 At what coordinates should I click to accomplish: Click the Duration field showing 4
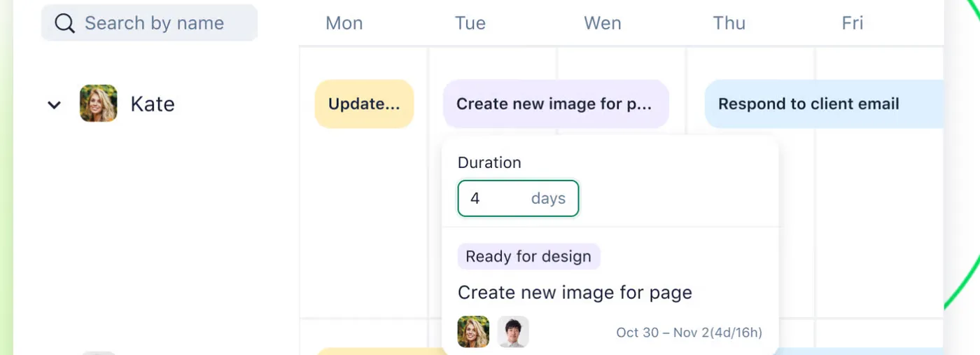click(518, 198)
